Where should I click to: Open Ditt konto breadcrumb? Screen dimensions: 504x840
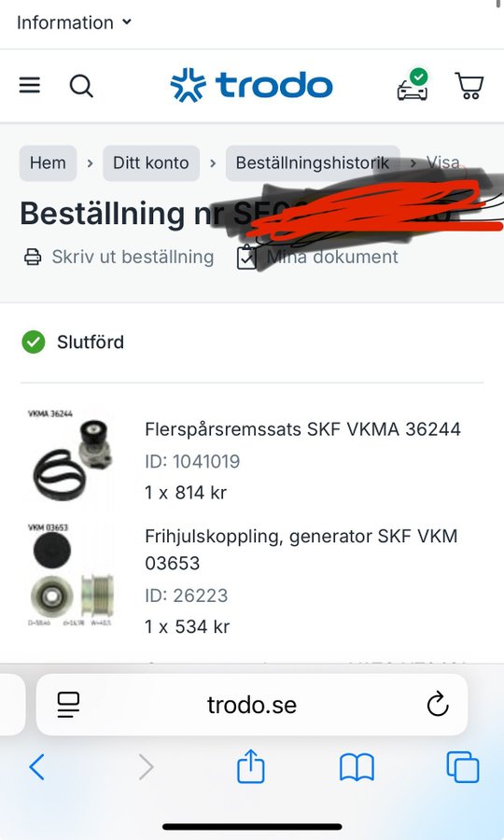pos(151,162)
